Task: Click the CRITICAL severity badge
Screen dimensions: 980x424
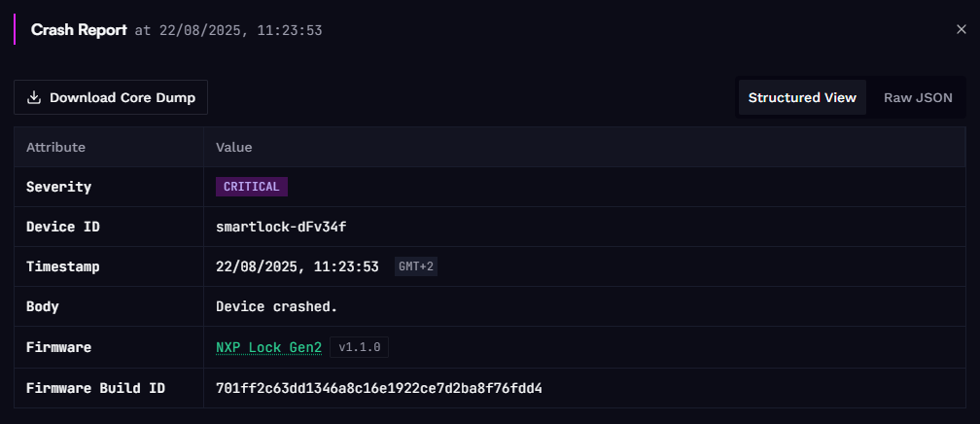Action: (251, 187)
